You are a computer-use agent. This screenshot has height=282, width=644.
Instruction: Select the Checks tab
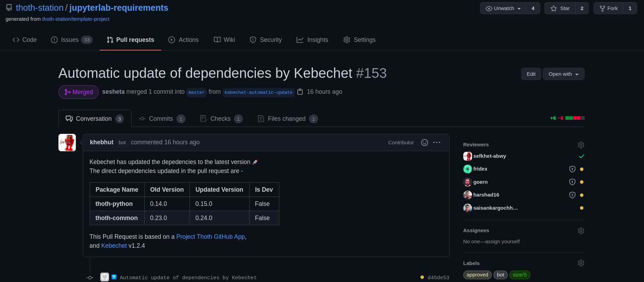point(221,119)
